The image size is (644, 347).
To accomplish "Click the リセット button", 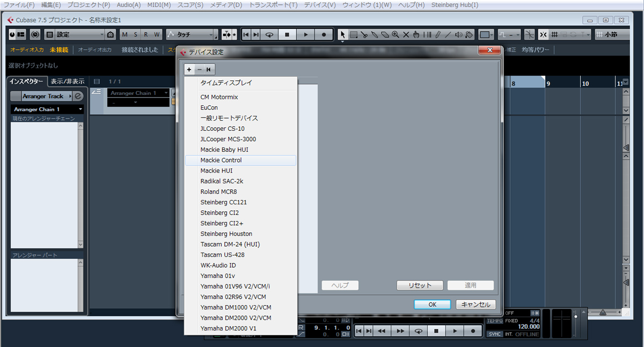I will coord(420,285).
